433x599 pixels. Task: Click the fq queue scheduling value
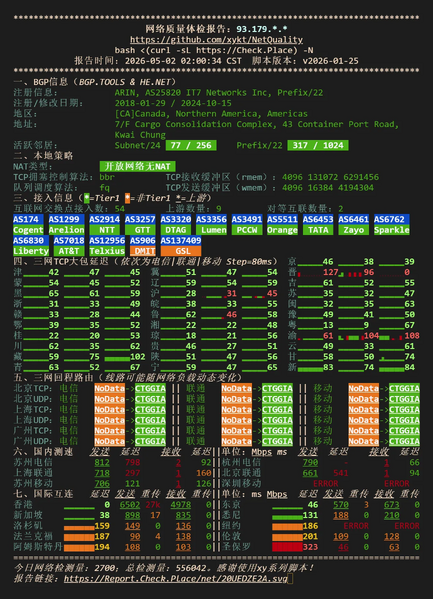[x=104, y=188]
